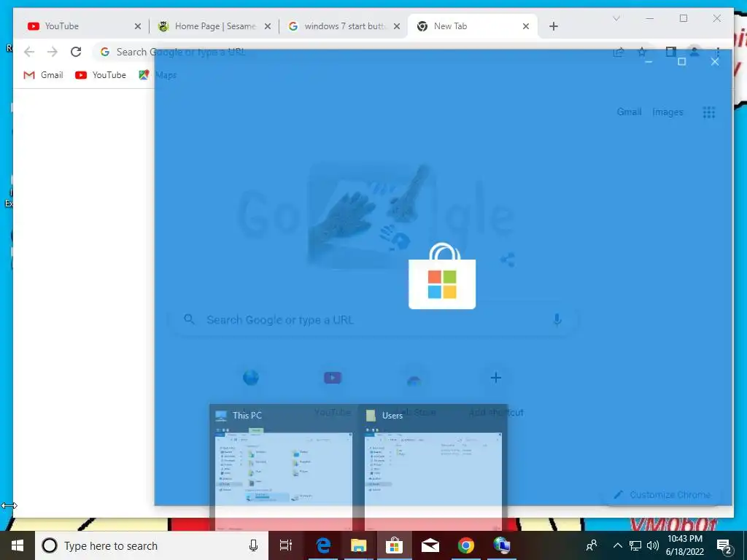Viewport: 747px width, 560px height.
Task: Go forward with the browser forward arrow
Action: pyautogui.click(x=53, y=52)
